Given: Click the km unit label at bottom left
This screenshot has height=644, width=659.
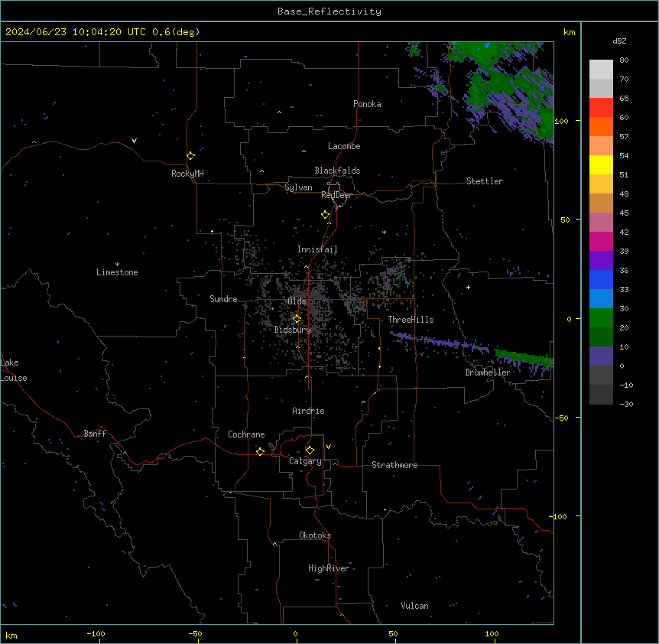Looking at the screenshot, I should (x=11, y=636).
